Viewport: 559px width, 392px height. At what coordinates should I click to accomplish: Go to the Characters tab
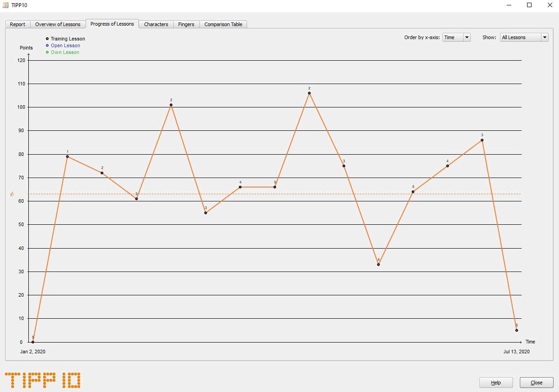[156, 24]
